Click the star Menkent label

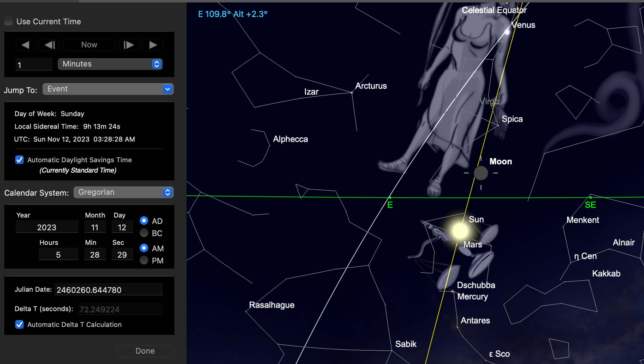point(583,220)
